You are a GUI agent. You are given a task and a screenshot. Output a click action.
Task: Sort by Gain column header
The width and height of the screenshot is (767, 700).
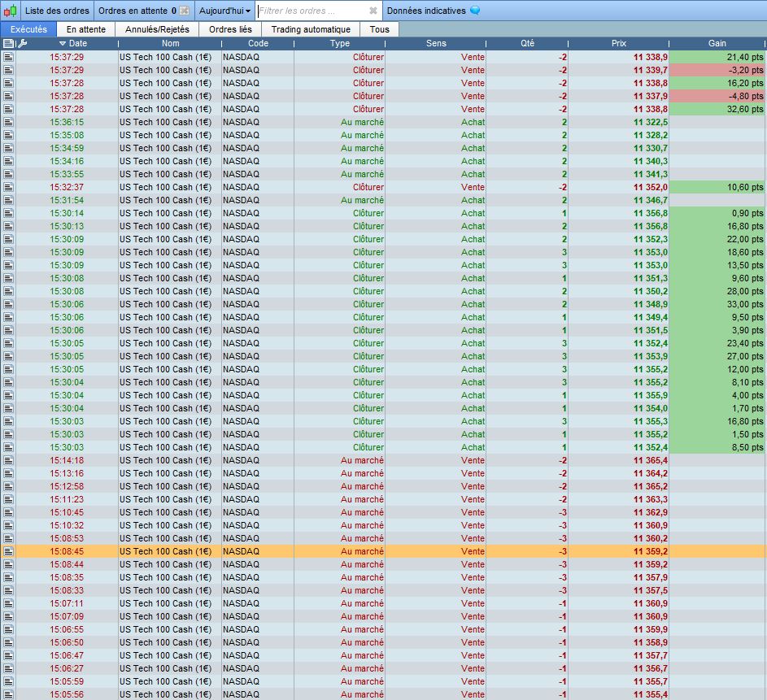[x=717, y=44]
